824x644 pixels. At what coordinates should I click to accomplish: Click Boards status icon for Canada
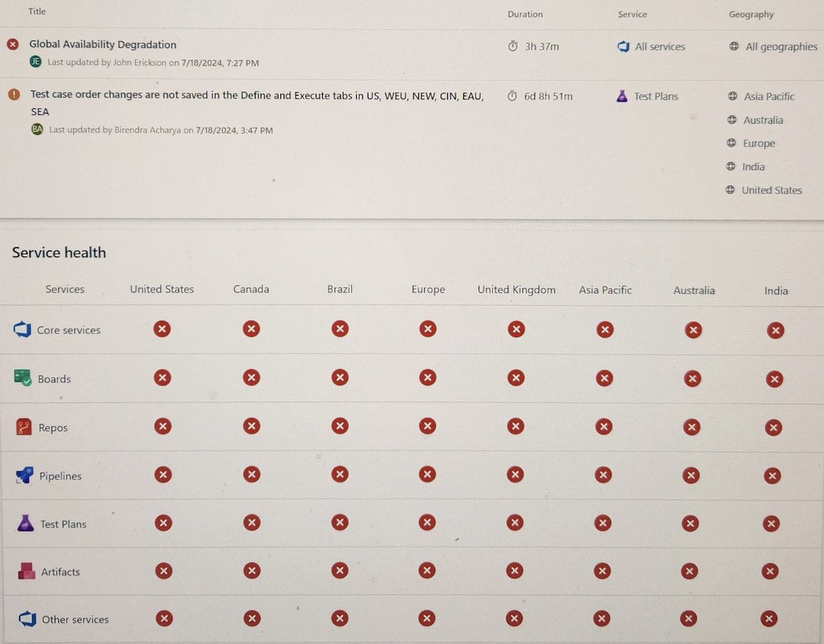[x=251, y=378]
